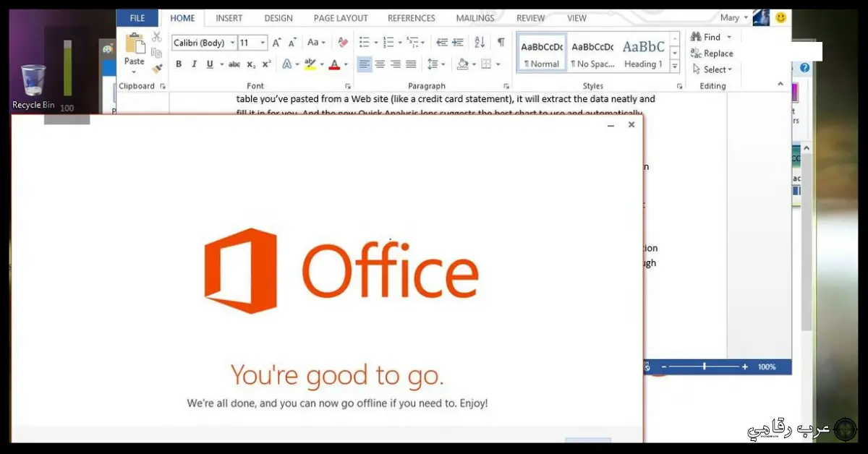
Task: Switch to the INSERT tab
Action: tap(229, 18)
